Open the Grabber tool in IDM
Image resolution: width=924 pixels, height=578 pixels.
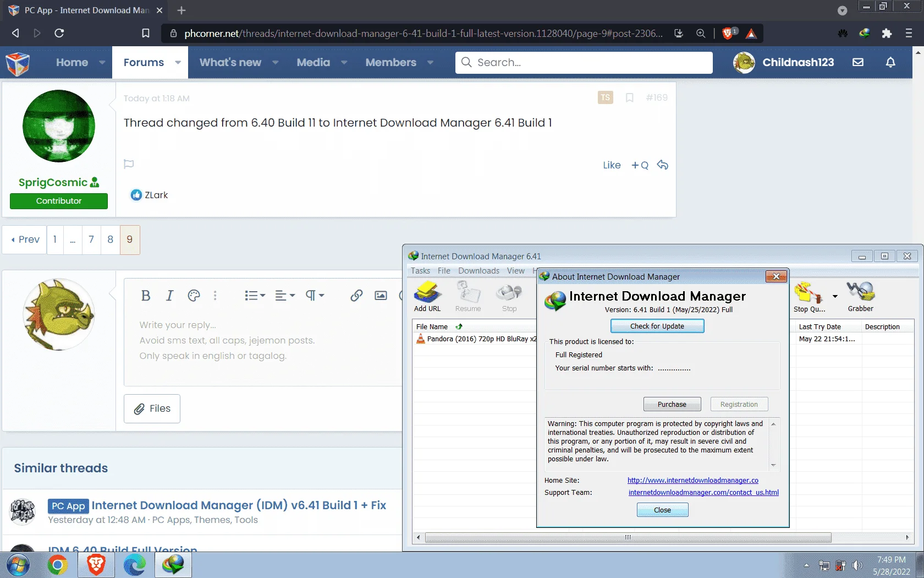(861, 297)
